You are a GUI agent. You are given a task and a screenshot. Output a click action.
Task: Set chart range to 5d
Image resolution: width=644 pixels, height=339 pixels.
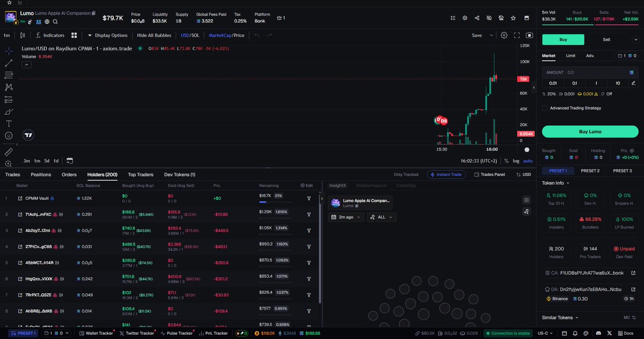(x=47, y=161)
